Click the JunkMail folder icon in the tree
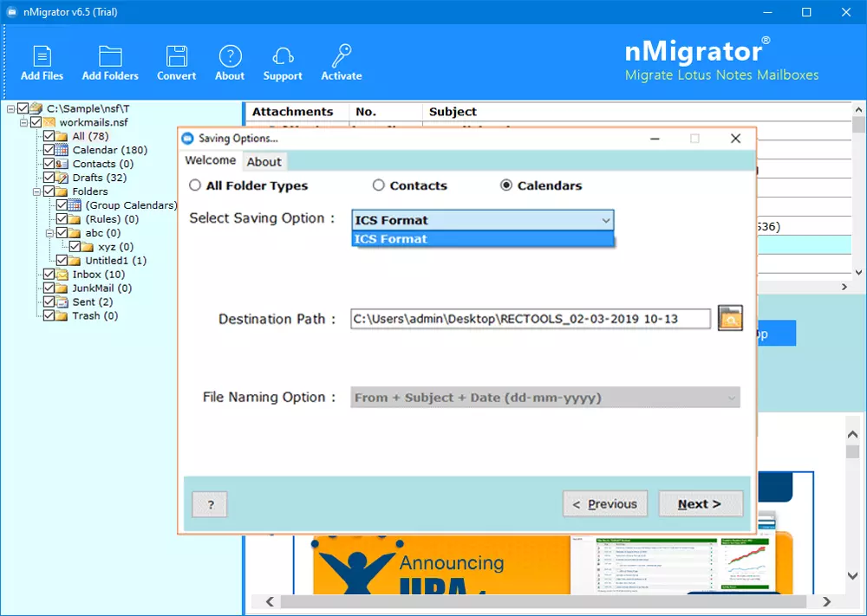 pos(62,289)
